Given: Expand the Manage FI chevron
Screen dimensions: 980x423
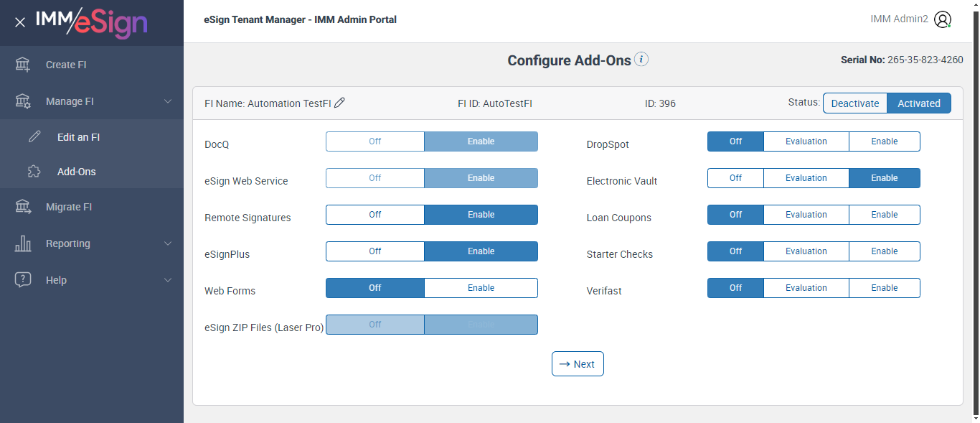Looking at the screenshot, I should [168, 101].
